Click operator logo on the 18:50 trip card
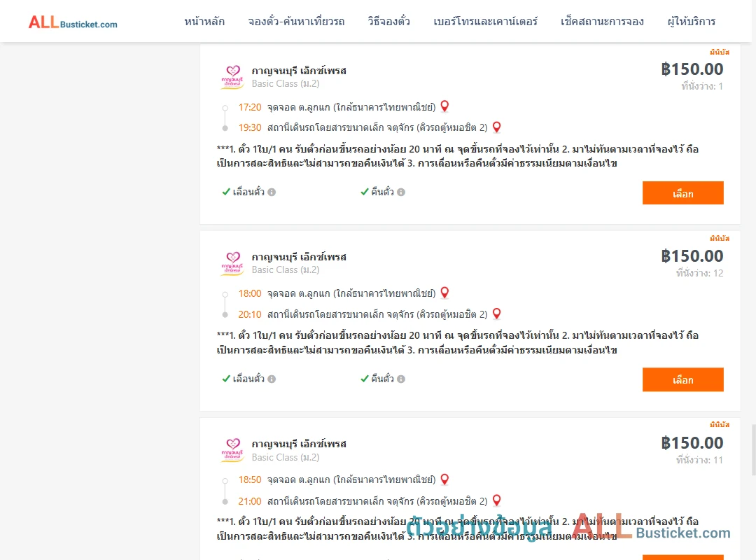This screenshot has width=756, height=560. pyautogui.click(x=232, y=450)
